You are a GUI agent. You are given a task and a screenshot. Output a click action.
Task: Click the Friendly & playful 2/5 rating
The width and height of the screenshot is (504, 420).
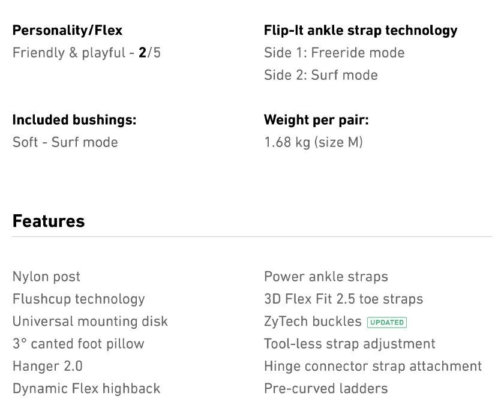pos(86,53)
